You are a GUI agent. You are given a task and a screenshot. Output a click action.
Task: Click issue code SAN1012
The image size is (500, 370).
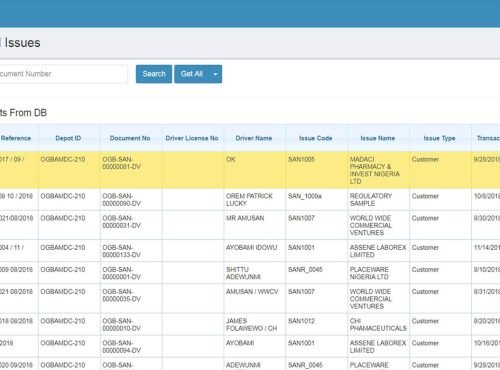pos(301,321)
